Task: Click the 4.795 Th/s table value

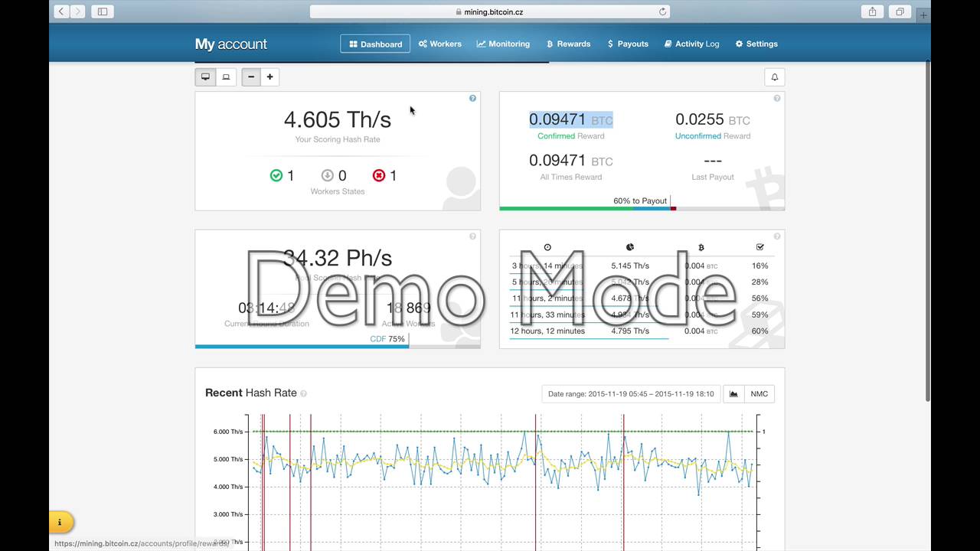Action: click(630, 331)
